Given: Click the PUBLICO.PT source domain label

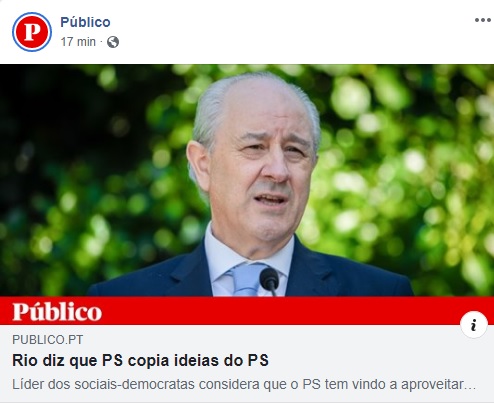Looking at the screenshot, I should click(48, 340).
